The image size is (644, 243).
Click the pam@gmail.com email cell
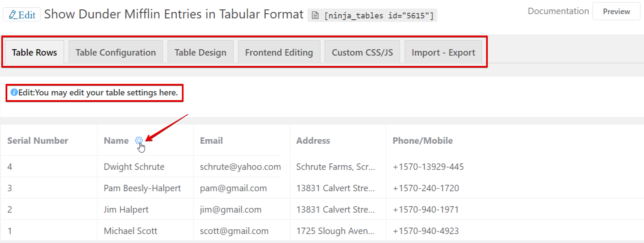pyautogui.click(x=233, y=188)
